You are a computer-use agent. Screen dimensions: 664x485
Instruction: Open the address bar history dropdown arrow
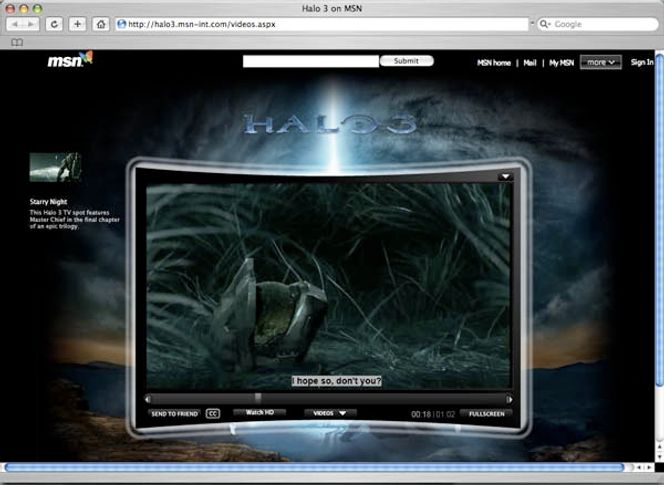coord(532,24)
